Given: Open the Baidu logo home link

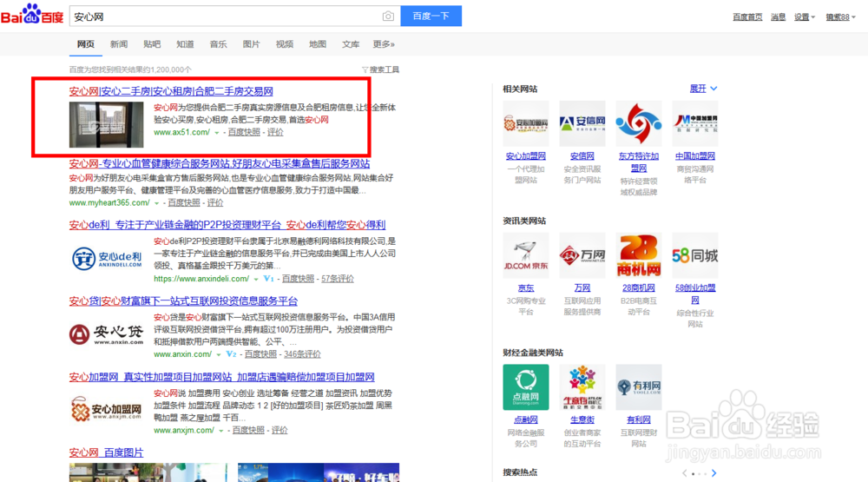Looking at the screenshot, I should pos(32,15).
